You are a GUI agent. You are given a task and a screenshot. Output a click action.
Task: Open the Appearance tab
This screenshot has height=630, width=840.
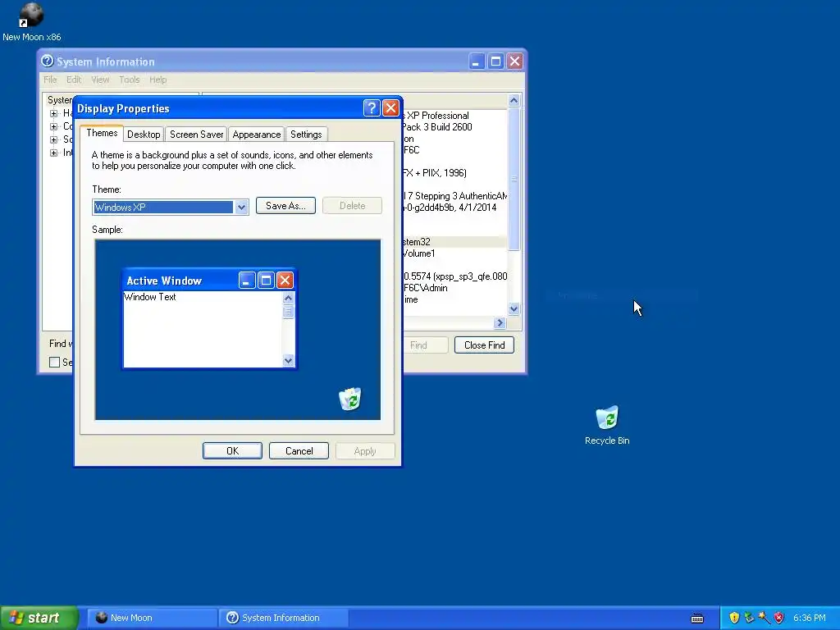pyautogui.click(x=256, y=135)
